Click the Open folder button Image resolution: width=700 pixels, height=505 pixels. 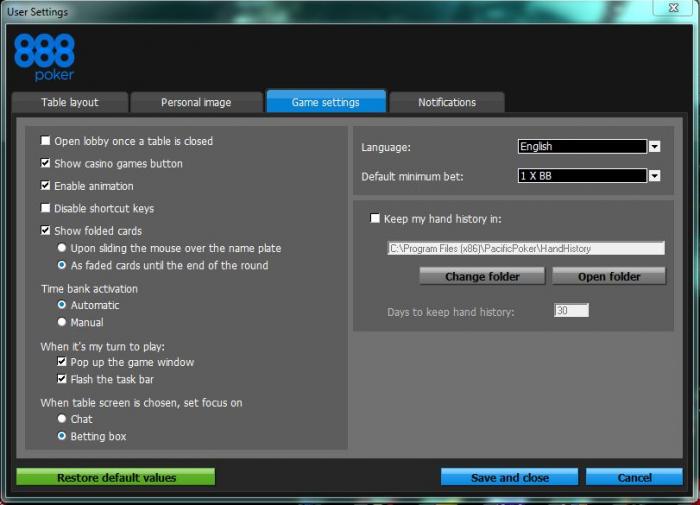[x=609, y=276]
